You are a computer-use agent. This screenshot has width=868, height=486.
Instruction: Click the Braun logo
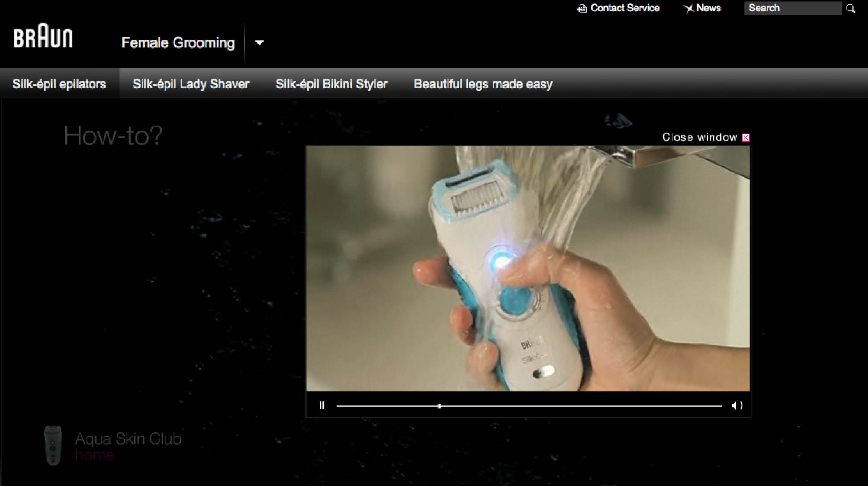tap(43, 36)
